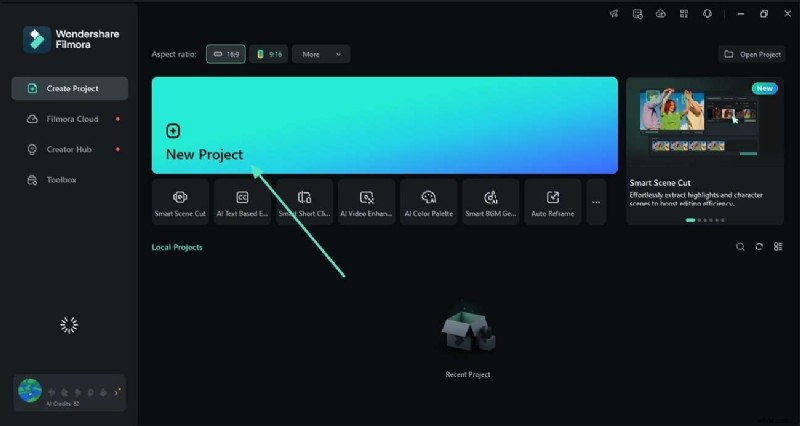Click the Open Project button
Image resolution: width=800 pixels, height=426 pixels.
(752, 54)
